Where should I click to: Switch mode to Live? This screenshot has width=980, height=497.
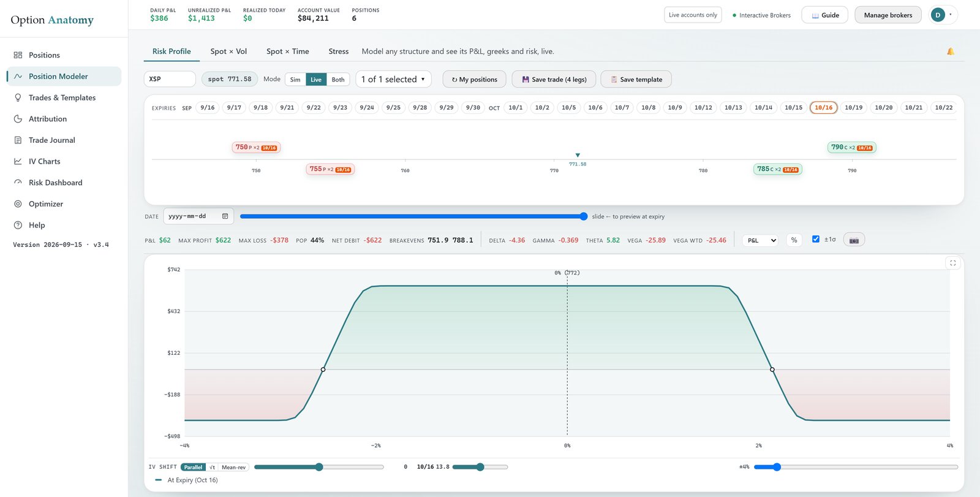[316, 80]
